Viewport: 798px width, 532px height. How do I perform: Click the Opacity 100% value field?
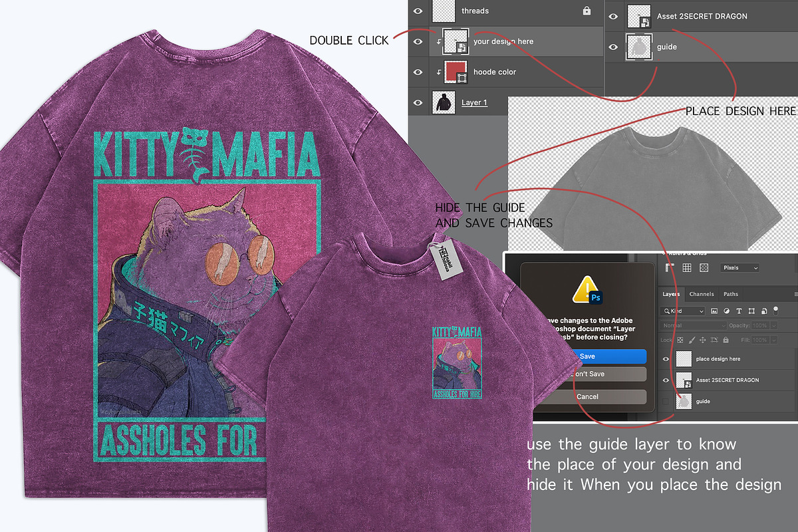click(760, 325)
